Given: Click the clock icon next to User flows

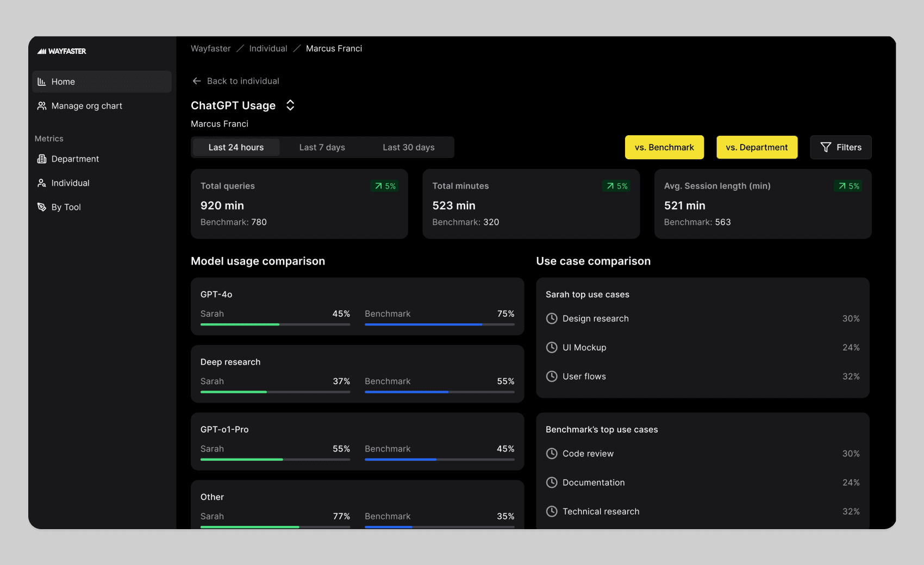Looking at the screenshot, I should tap(552, 376).
